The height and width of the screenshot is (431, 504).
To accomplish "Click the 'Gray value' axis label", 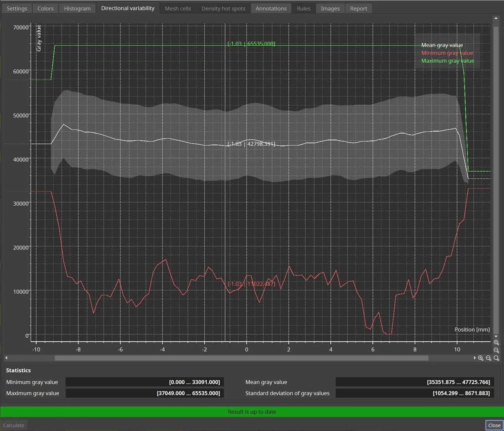I will [39, 38].
